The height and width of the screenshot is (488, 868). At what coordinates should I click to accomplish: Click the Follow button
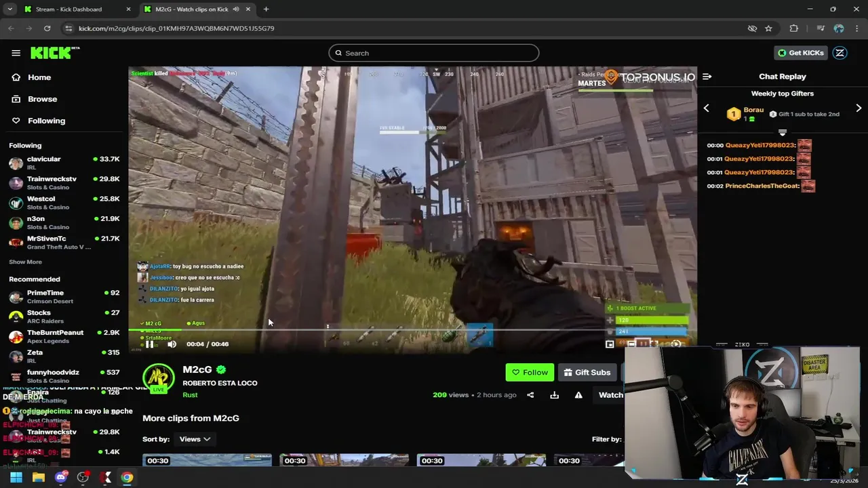click(x=529, y=372)
